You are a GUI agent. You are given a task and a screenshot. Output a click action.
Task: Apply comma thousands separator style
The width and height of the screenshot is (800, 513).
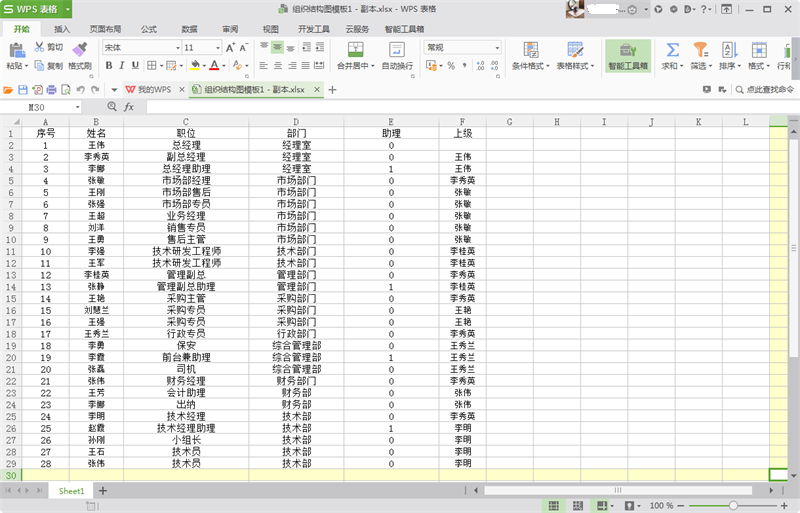click(464, 65)
